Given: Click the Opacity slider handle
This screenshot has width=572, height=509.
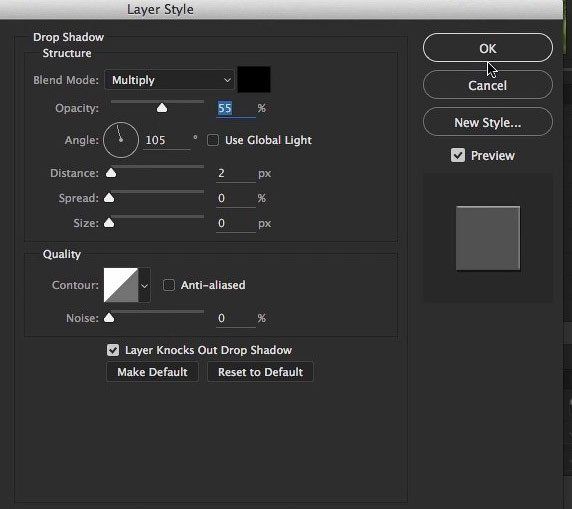Looking at the screenshot, I should pos(162,108).
